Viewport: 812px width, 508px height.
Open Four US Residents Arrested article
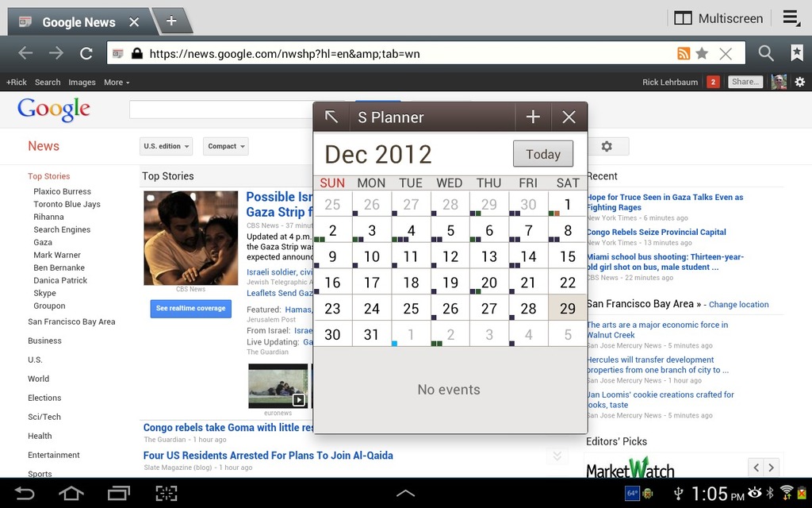(268, 455)
